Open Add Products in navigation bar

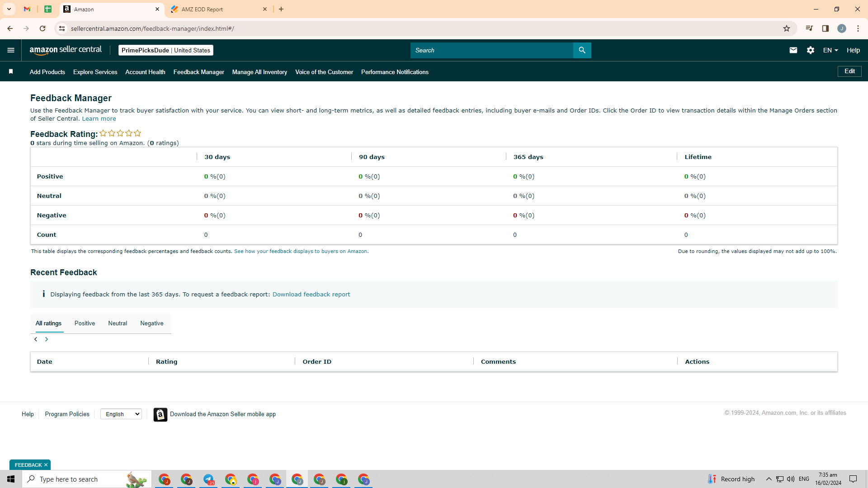[x=47, y=72]
